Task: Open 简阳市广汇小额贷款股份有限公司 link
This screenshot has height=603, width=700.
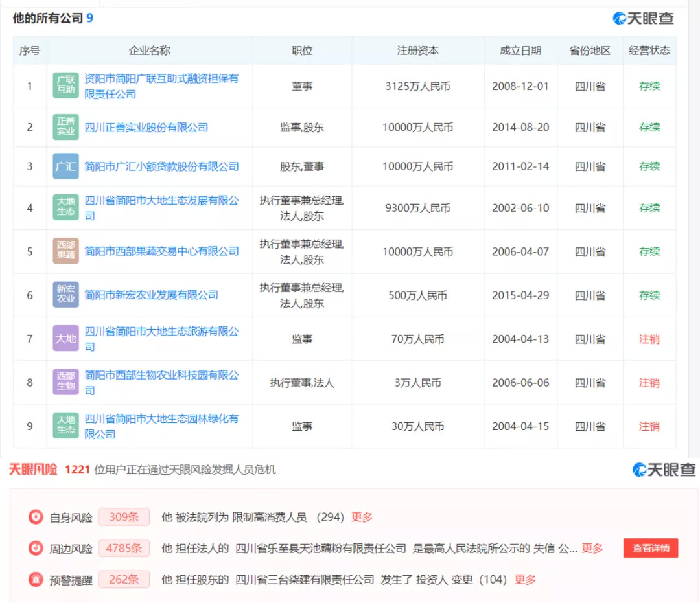Action: pos(161,166)
